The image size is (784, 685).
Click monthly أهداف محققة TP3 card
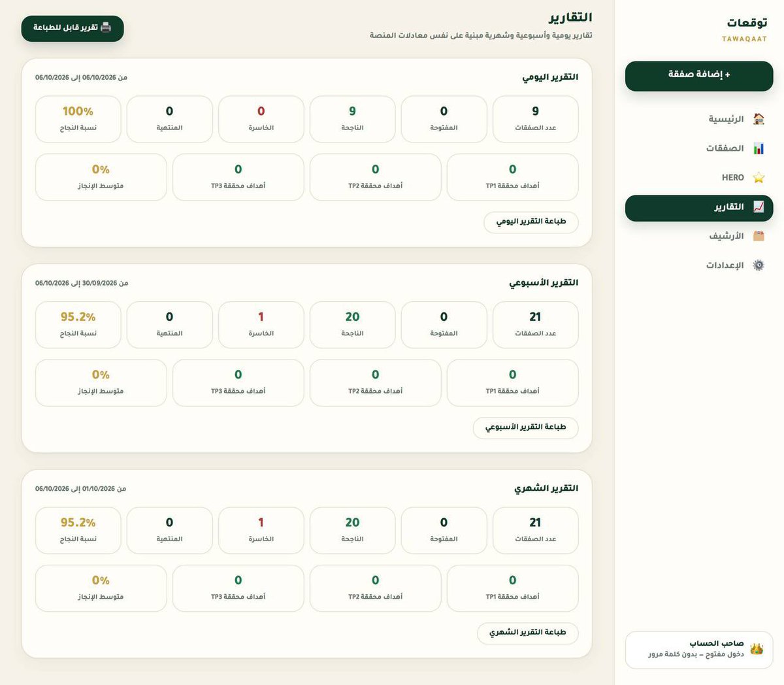238,588
